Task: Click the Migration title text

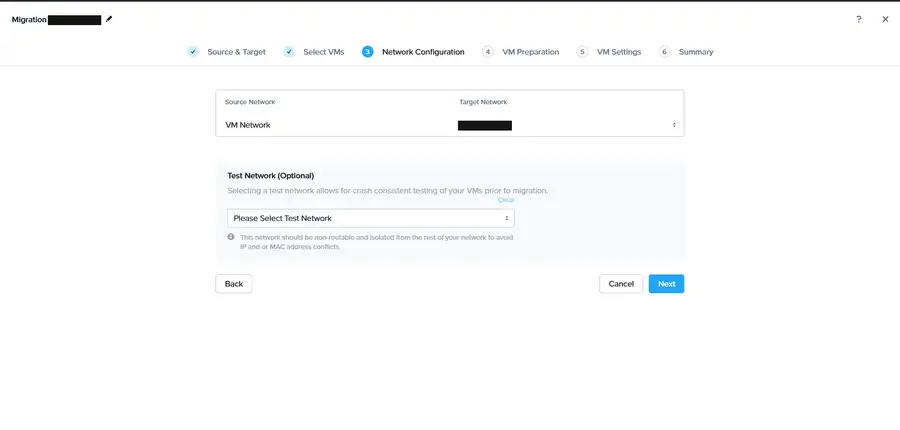Action: click(x=29, y=20)
